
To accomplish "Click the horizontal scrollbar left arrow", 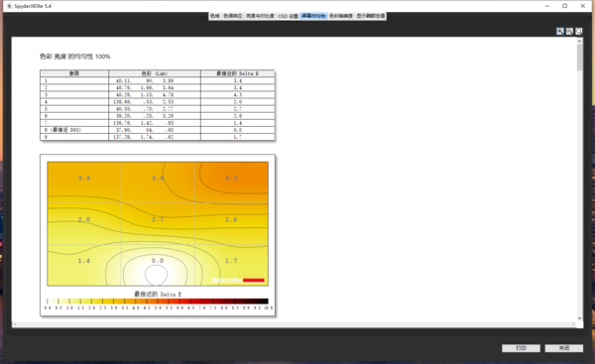I will point(15,324).
